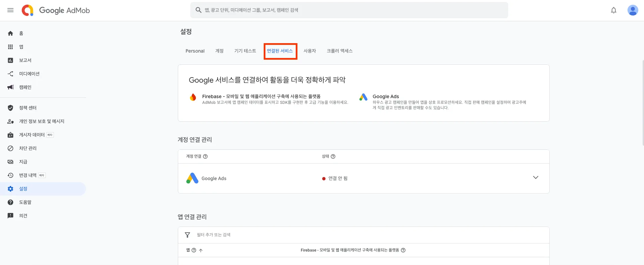Click help icon beside 앱 column header
The width and height of the screenshot is (644, 265).
(x=194, y=250)
